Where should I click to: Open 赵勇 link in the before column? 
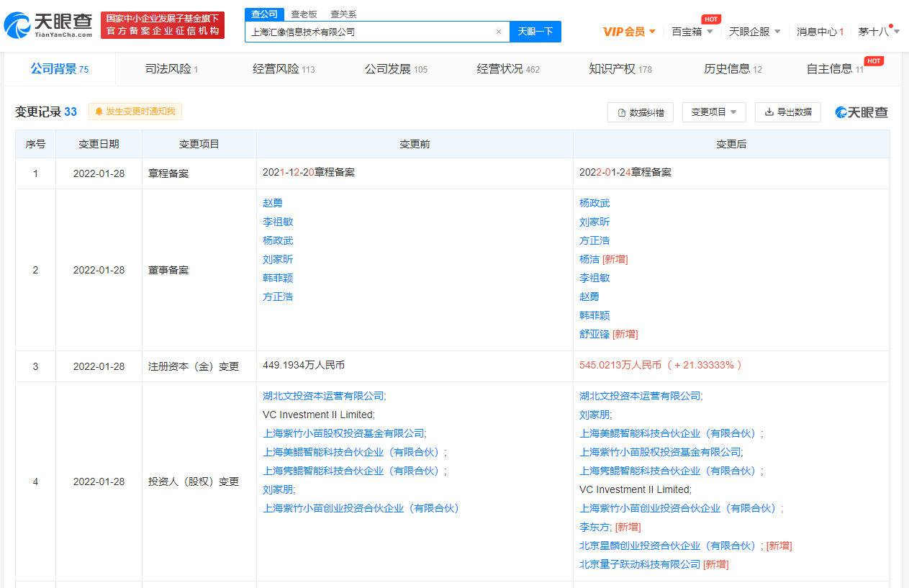(x=273, y=203)
